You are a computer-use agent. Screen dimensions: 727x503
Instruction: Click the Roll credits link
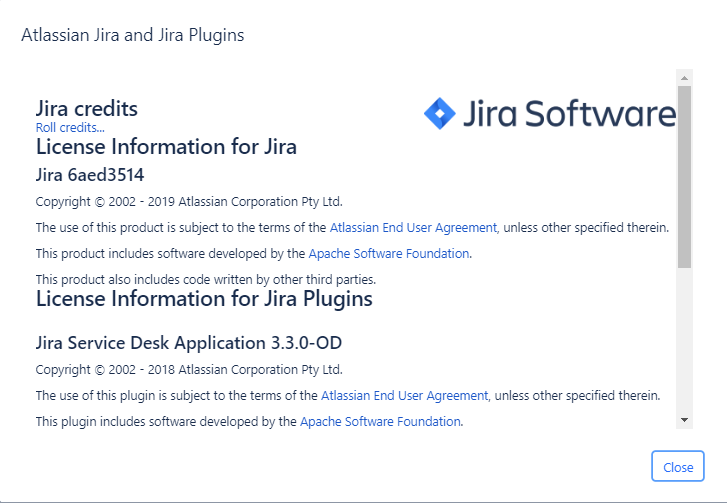(x=70, y=127)
